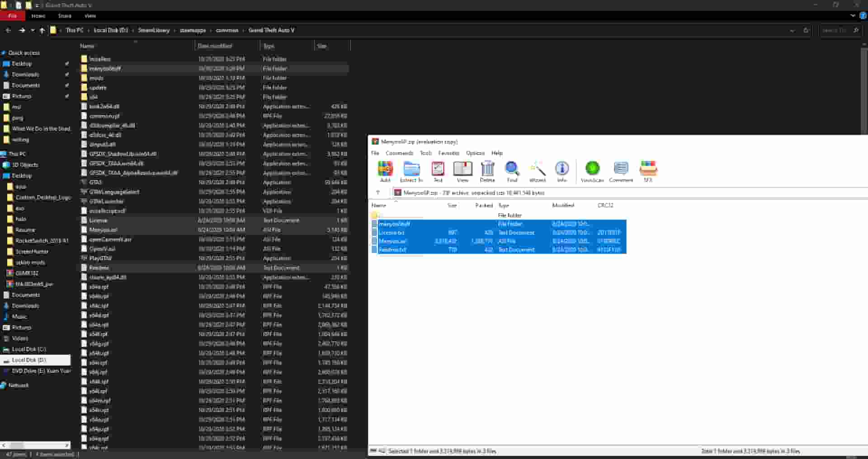Select the GTAVLauncher application icon
Image resolution: width=868 pixels, height=459 pixels.
[84, 201]
